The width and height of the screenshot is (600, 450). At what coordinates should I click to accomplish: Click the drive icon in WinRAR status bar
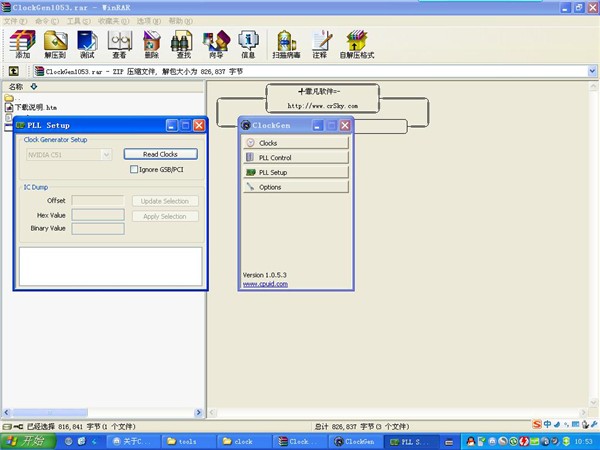[x=7, y=426]
